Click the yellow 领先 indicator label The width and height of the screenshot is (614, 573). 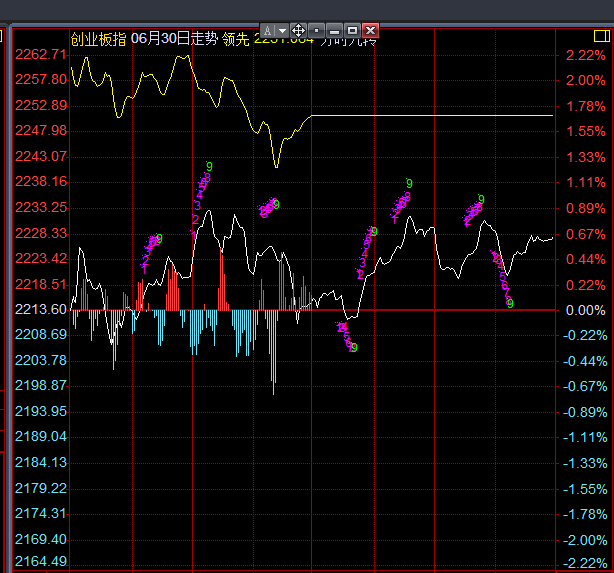coord(235,39)
